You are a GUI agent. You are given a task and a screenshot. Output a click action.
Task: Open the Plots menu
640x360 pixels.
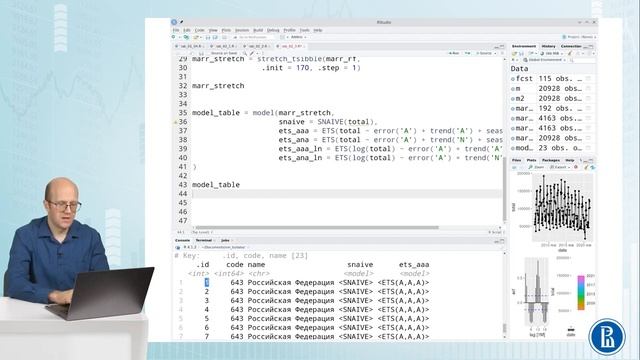[x=226, y=30]
